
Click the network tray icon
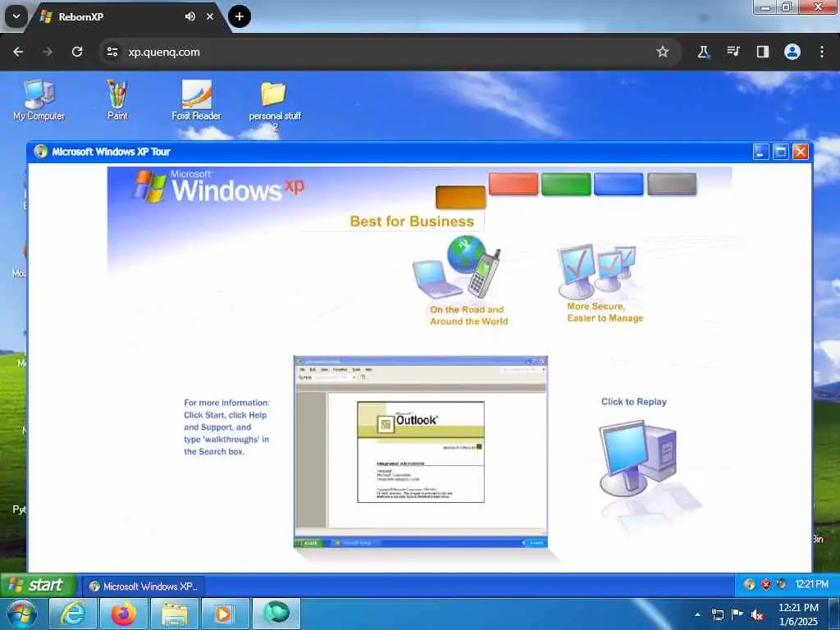(x=718, y=614)
